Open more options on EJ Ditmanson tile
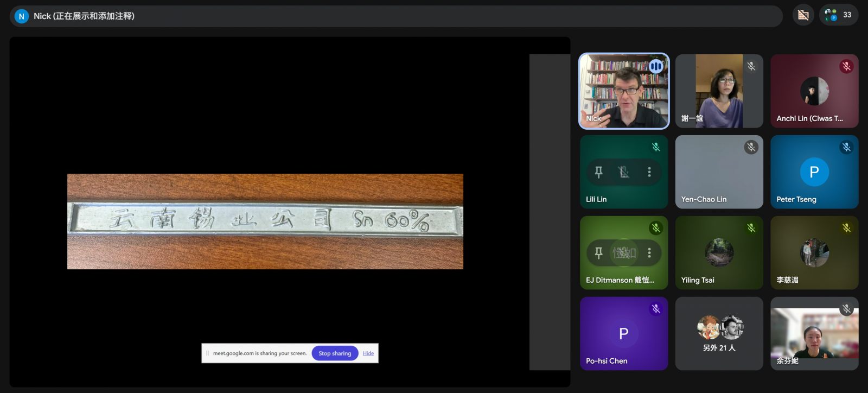 pos(649,253)
